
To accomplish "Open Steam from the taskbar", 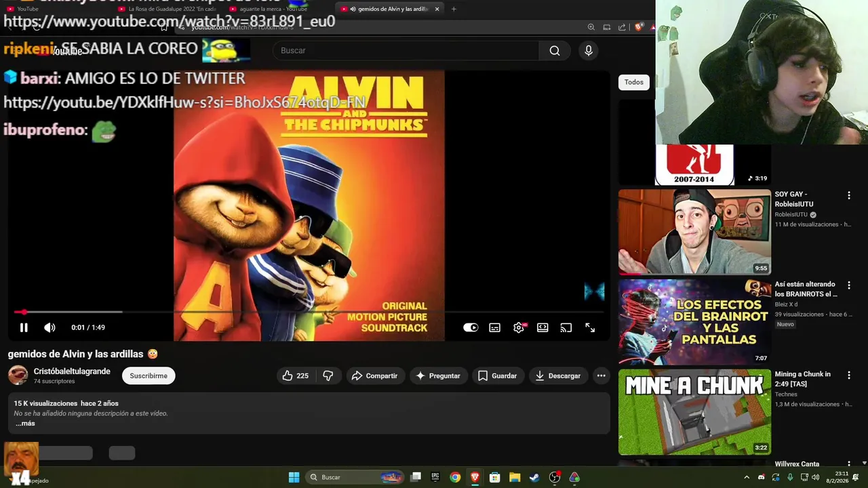I will [534, 477].
